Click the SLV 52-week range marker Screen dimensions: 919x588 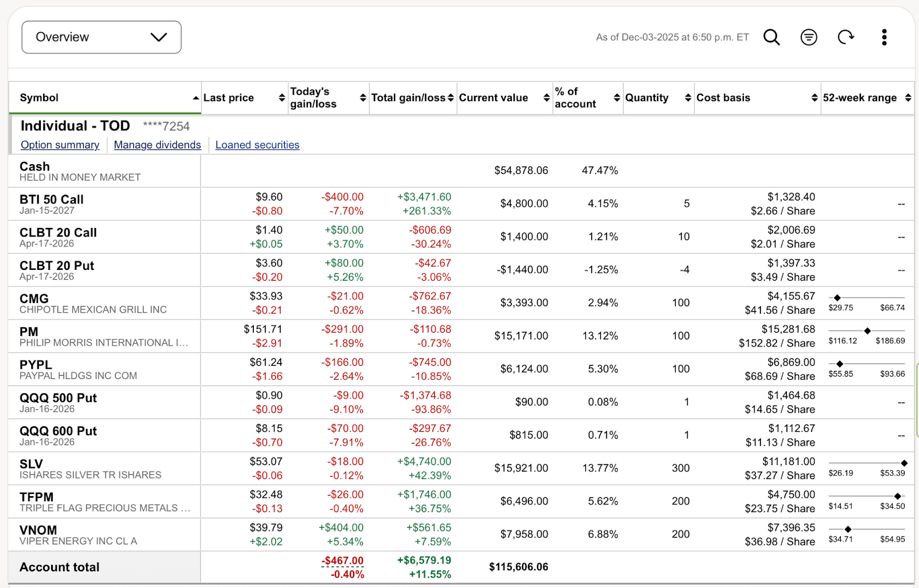(903, 463)
